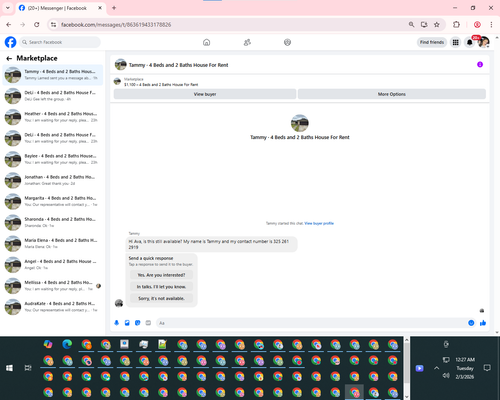Screen dimensions: 500x400
Task: Open the Chrome profile icon
Action: [477, 25]
